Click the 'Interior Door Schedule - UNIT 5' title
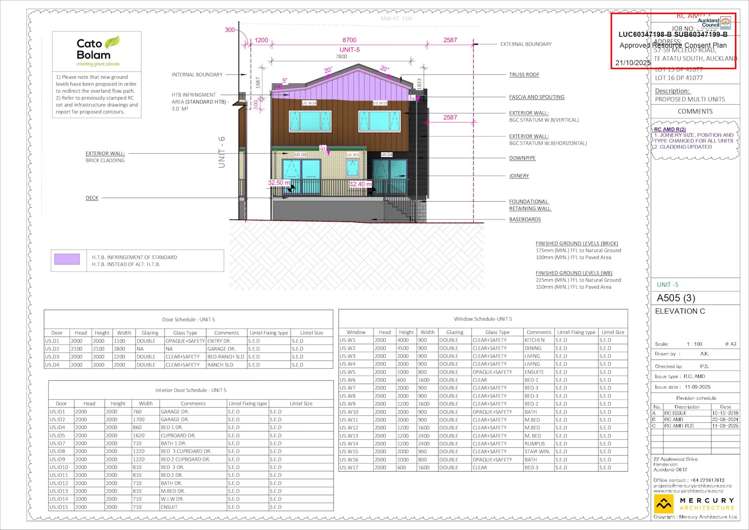 pos(190,390)
